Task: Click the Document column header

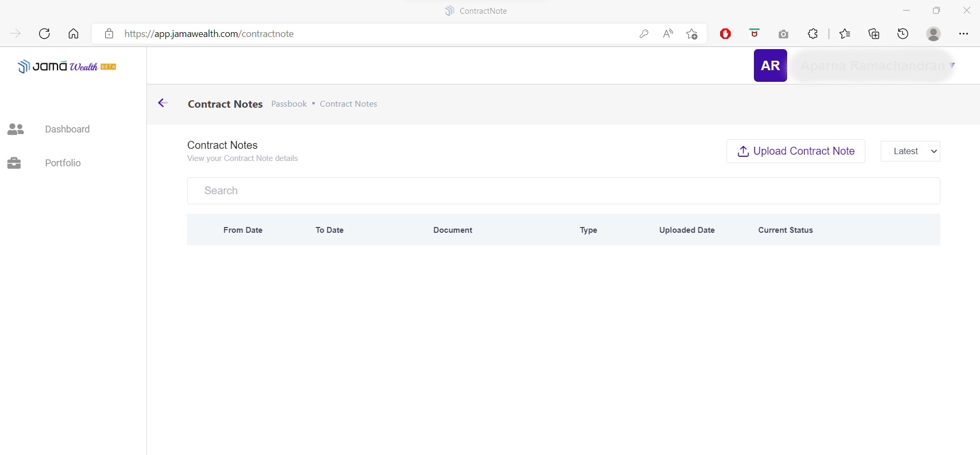Action: click(453, 230)
